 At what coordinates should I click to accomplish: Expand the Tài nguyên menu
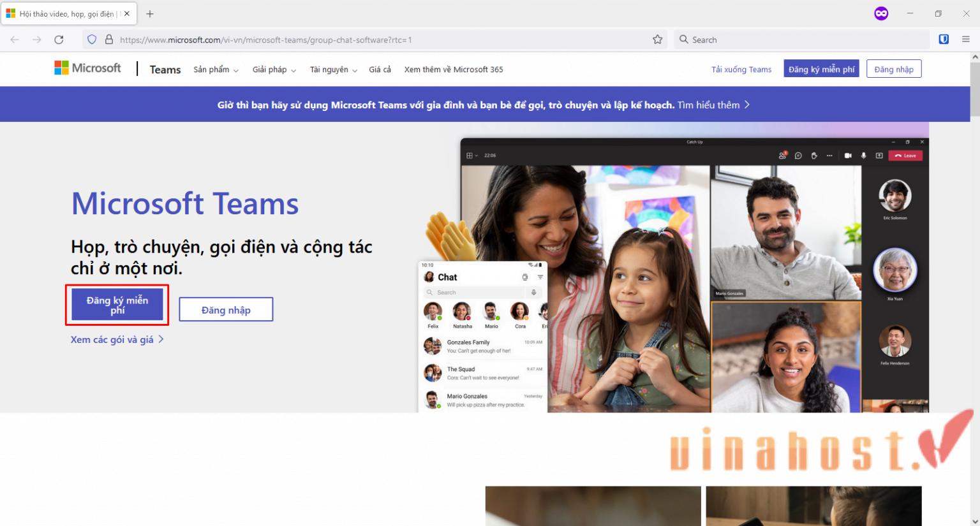(334, 69)
